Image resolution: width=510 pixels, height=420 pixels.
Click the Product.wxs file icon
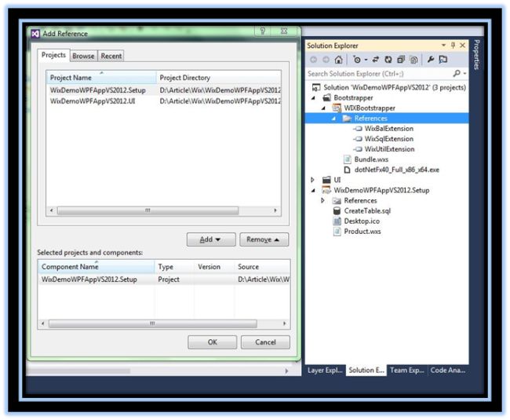tap(337, 232)
